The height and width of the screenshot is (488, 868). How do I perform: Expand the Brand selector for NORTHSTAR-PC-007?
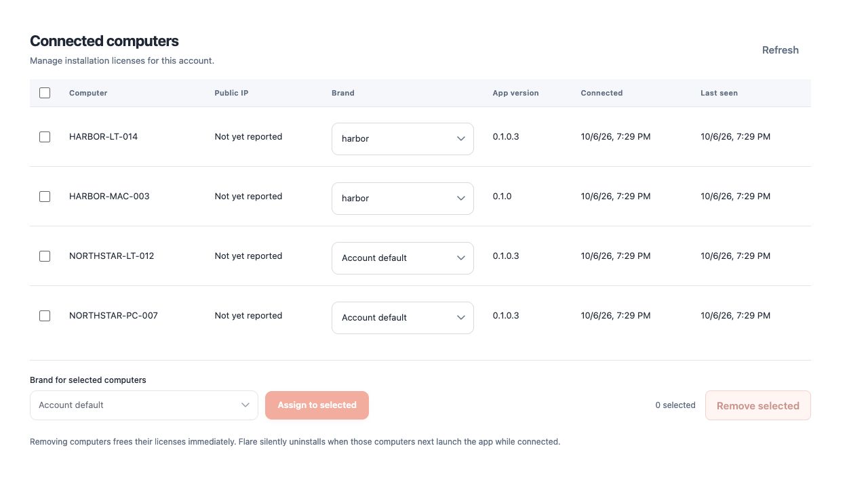click(x=403, y=318)
